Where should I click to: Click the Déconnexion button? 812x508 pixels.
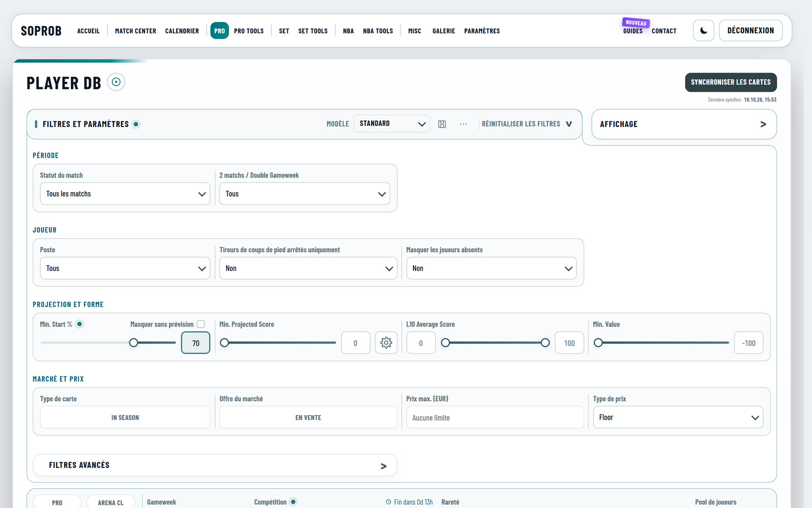tap(751, 30)
